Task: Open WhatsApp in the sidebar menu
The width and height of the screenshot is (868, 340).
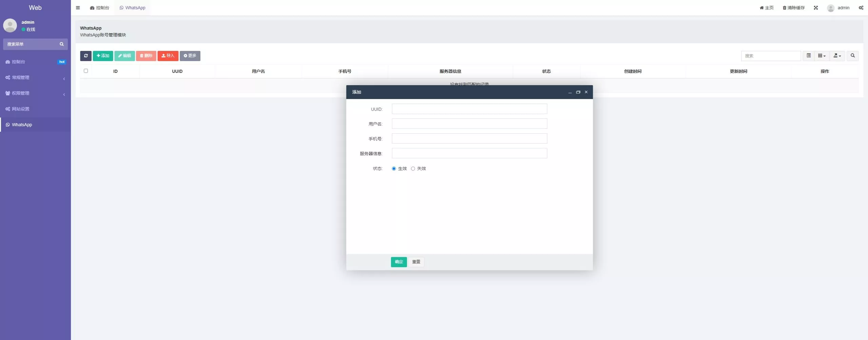Action: pyautogui.click(x=22, y=125)
